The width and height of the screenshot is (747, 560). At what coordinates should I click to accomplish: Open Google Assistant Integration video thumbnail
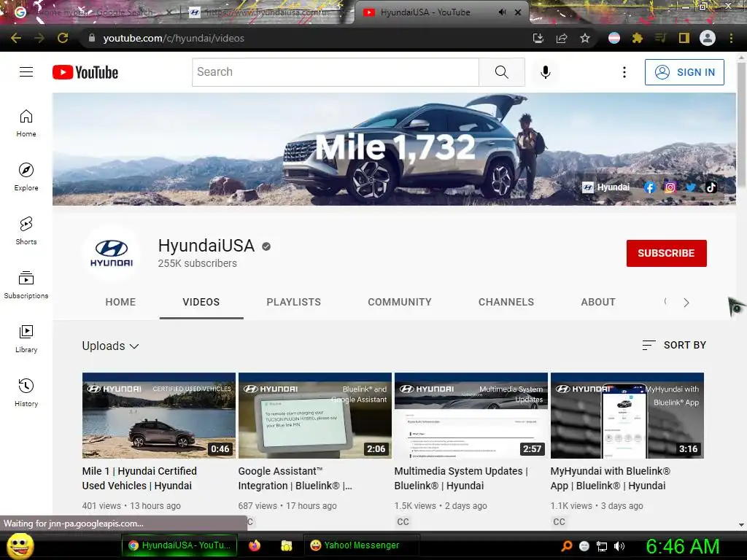[315, 415]
